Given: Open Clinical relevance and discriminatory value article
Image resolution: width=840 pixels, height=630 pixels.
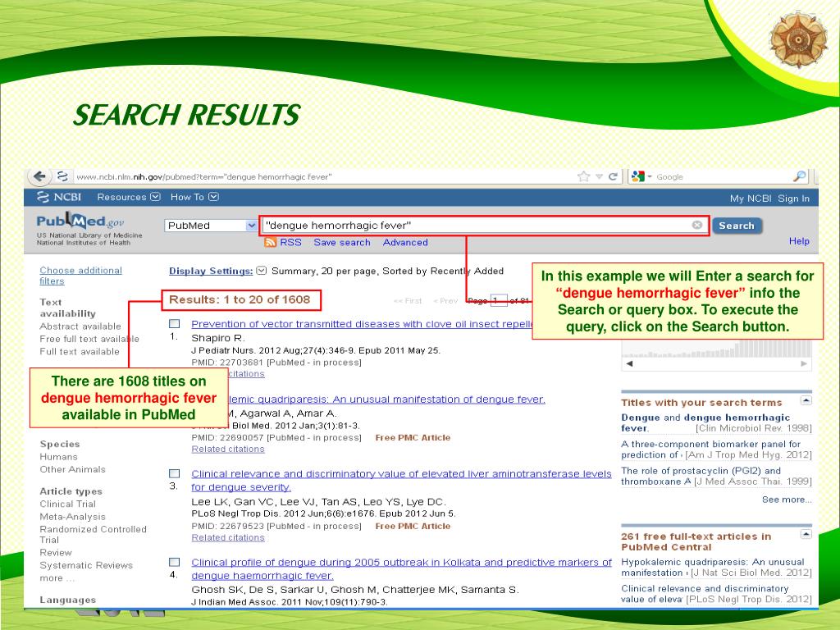Looking at the screenshot, I should click(x=401, y=480).
